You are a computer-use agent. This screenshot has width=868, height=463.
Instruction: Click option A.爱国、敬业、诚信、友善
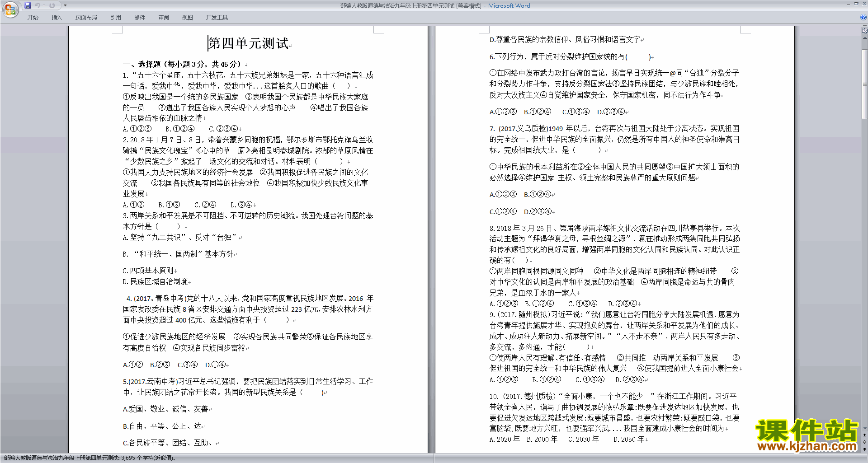pos(165,409)
